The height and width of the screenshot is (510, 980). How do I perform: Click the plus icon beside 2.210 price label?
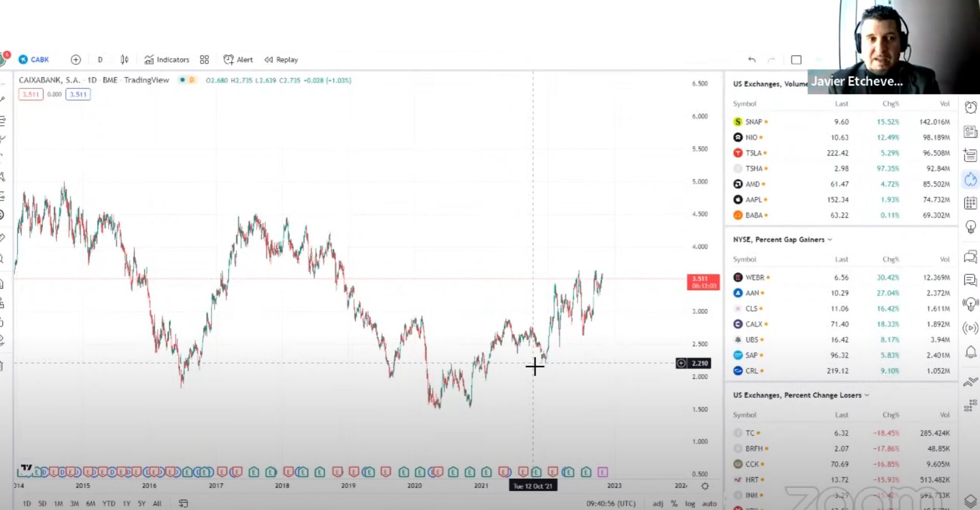coord(681,363)
